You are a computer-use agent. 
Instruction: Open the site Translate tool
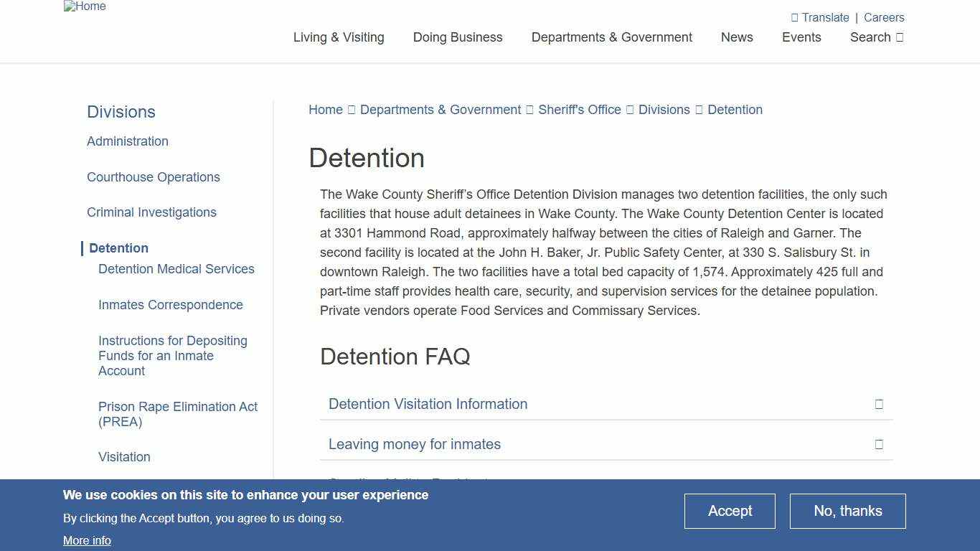[x=820, y=17]
